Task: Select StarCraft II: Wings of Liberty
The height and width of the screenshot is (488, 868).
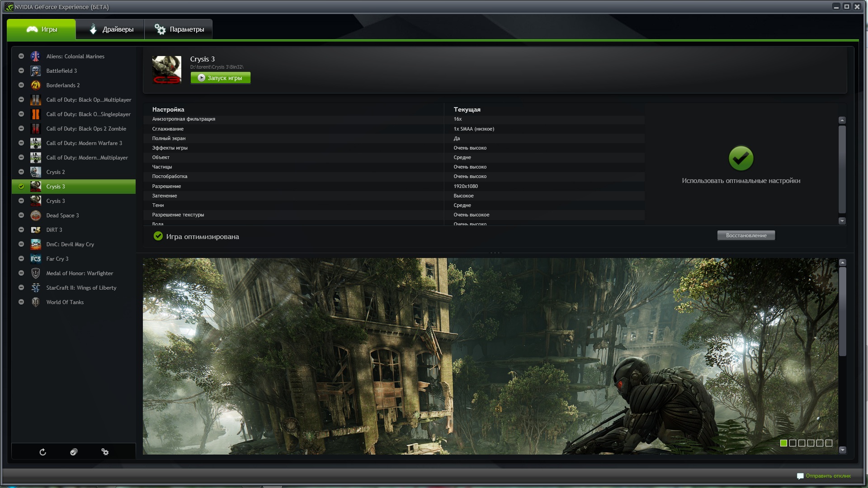Action: 81,288
